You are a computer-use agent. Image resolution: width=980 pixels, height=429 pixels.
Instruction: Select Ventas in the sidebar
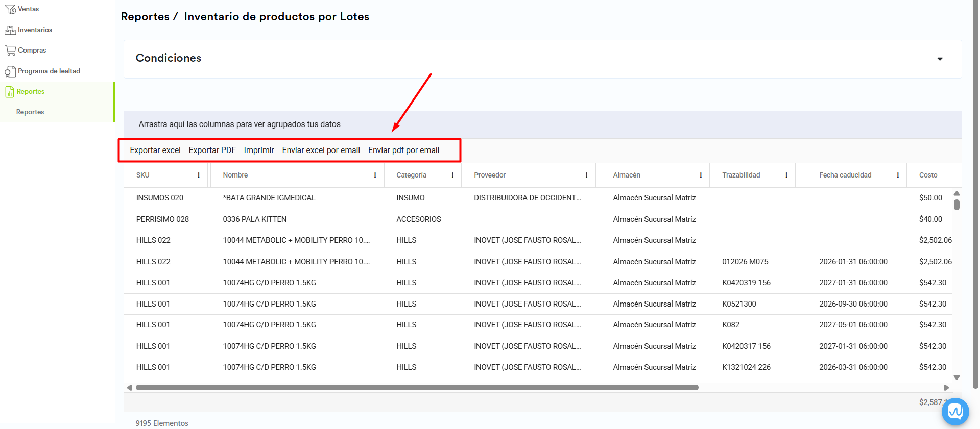tap(28, 9)
